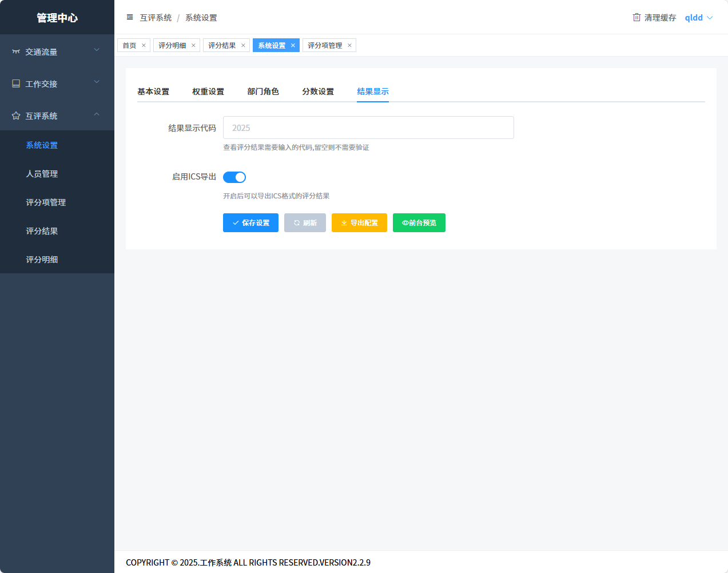
Task: Expand the 交通流量 menu chevron
Action: (x=97, y=50)
